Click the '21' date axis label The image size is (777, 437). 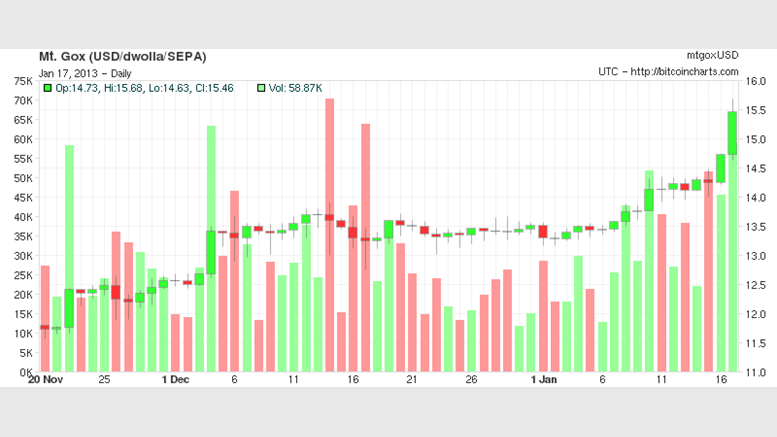[x=412, y=380]
